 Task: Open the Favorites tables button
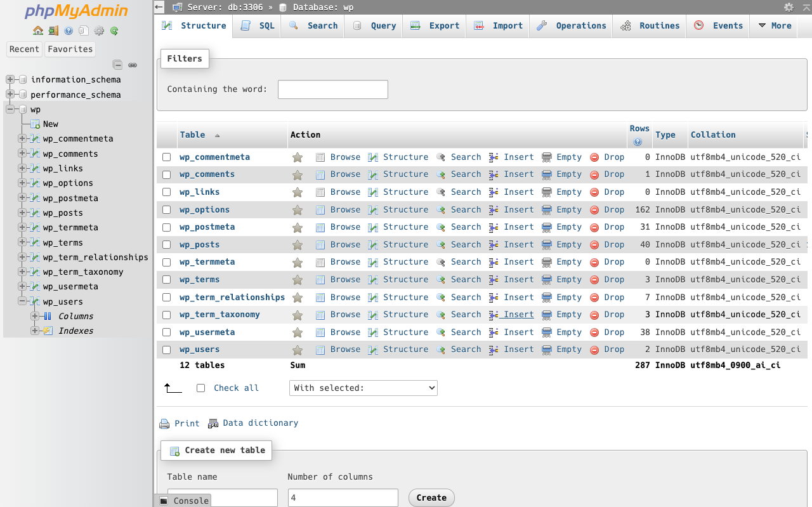coord(70,49)
